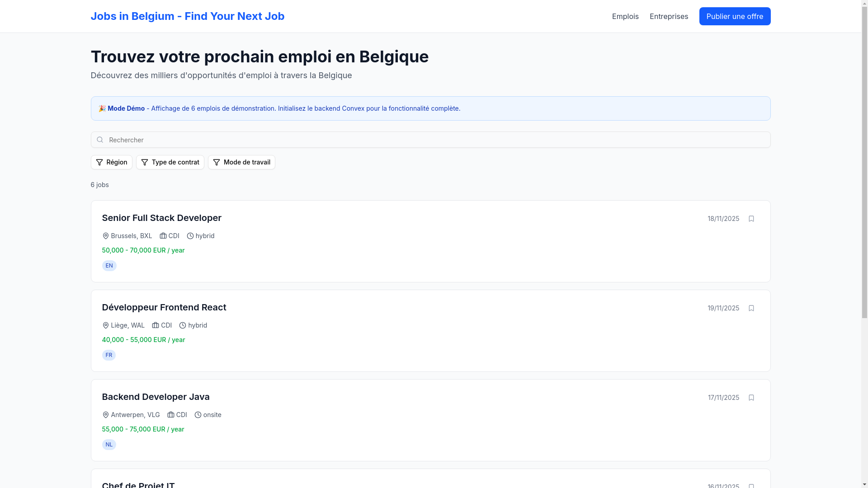The width and height of the screenshot is (868, 488).
Task: Click the EN language badge
Action: (x=109, y=266)
